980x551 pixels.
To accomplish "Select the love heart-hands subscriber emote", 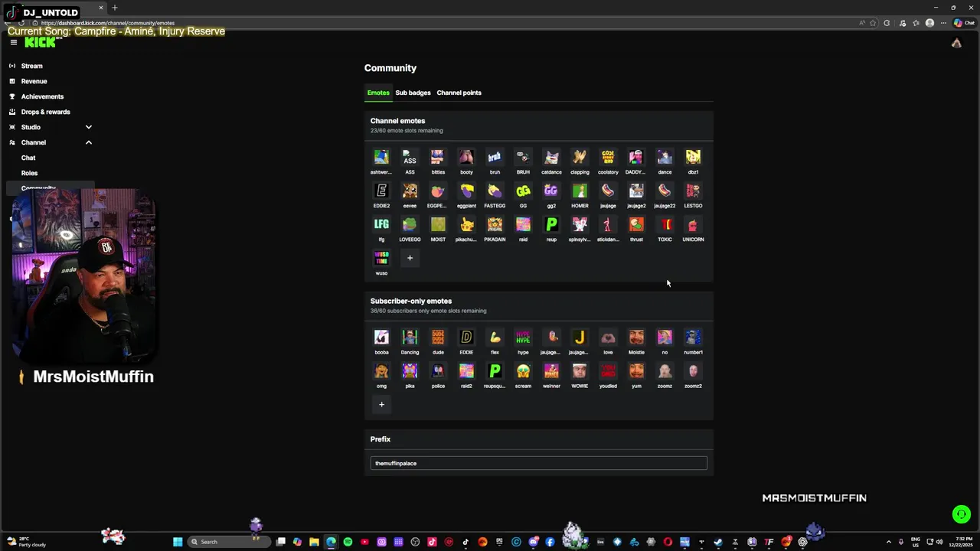I will click(608, 337).
